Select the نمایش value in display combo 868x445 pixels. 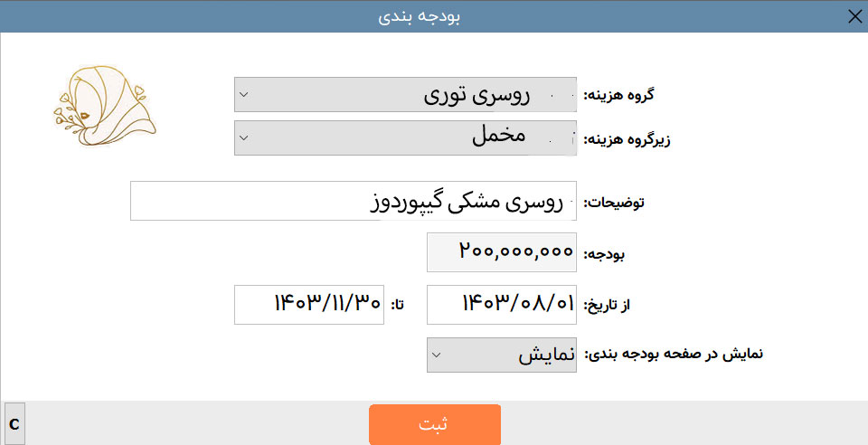[x=546, y=355]
